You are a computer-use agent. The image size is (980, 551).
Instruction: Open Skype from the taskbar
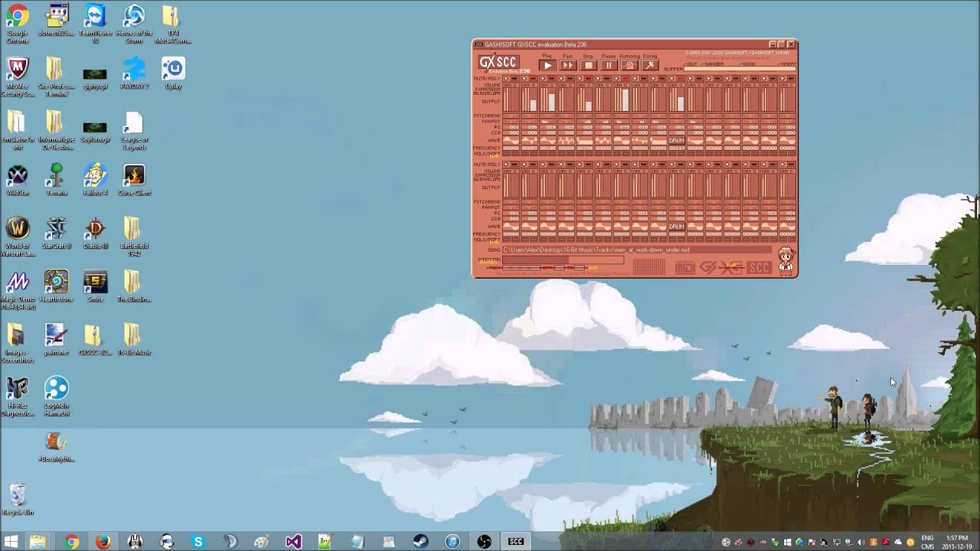pyautogui.click(x=198, y=542)
